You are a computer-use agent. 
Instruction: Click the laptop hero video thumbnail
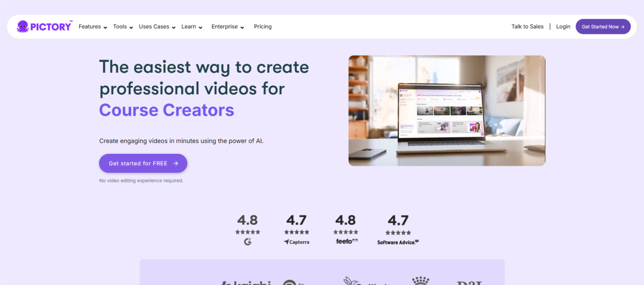click(447, 111)
